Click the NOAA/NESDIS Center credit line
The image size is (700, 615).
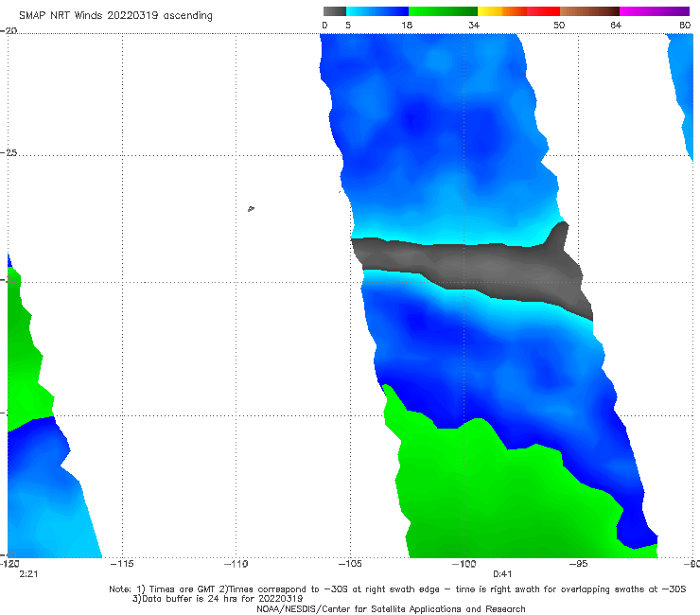[x=391, y=609]
